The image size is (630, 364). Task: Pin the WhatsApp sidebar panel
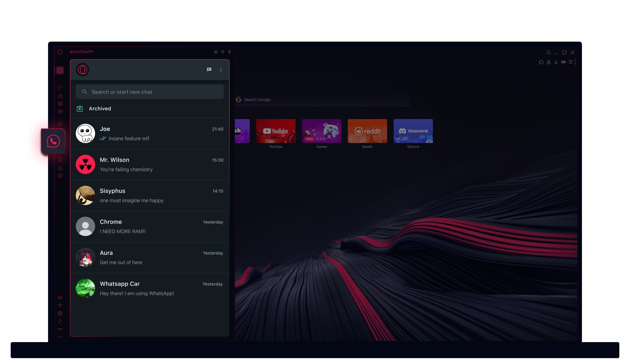coord(229,52)
